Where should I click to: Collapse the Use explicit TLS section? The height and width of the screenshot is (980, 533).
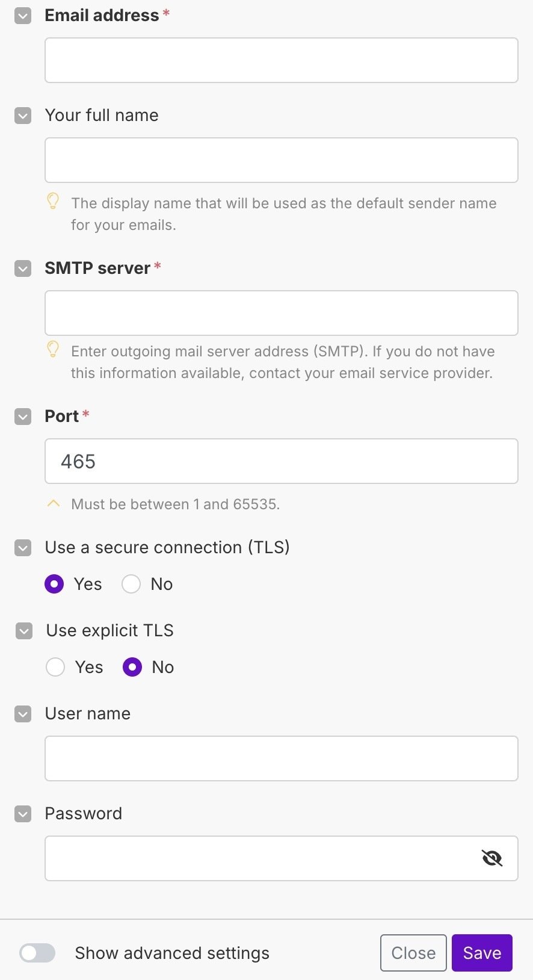click(24, 631)
